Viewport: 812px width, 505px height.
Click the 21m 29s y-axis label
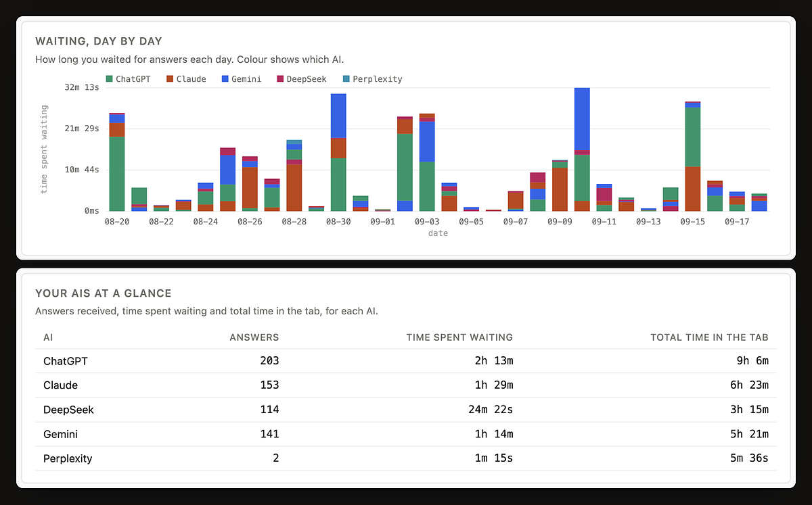pyautogui.click(x=83, y=128)
